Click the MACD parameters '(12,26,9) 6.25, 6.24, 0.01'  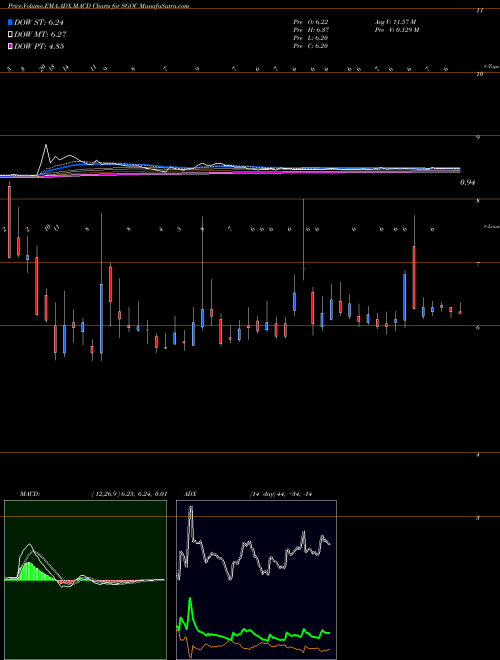pyautogui.click(x=129, y=494)
